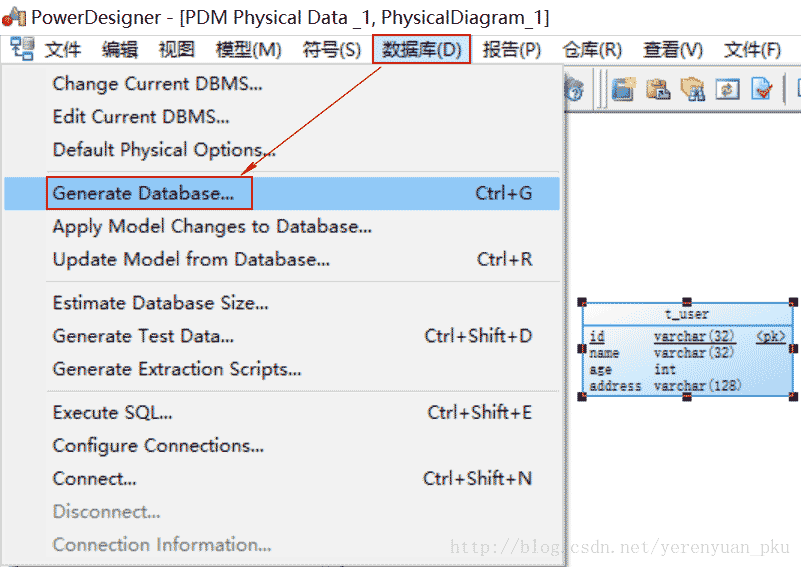Click the Check Model icon with red checkmark
The image size is (801, 567).
(762, 90)
